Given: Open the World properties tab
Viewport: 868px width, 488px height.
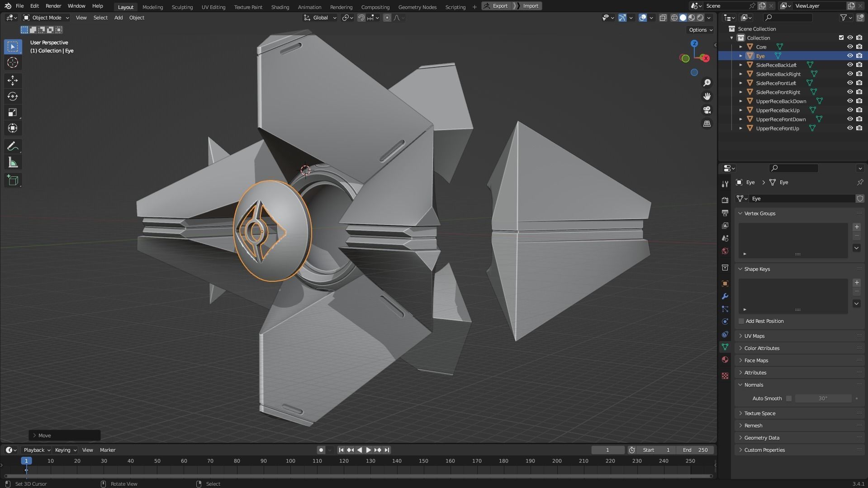Looking at the screenshot, I should (725, 251).
